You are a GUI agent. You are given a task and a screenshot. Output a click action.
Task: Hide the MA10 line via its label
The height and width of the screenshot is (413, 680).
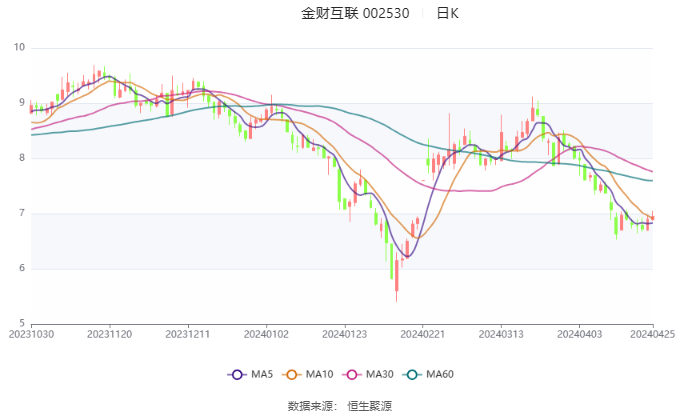319,374
